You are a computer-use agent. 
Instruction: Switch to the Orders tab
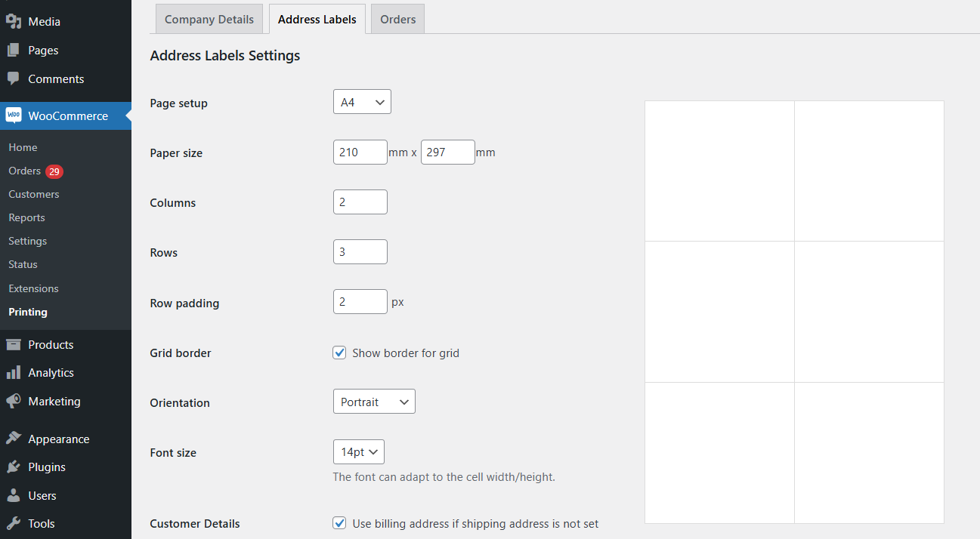398,20
